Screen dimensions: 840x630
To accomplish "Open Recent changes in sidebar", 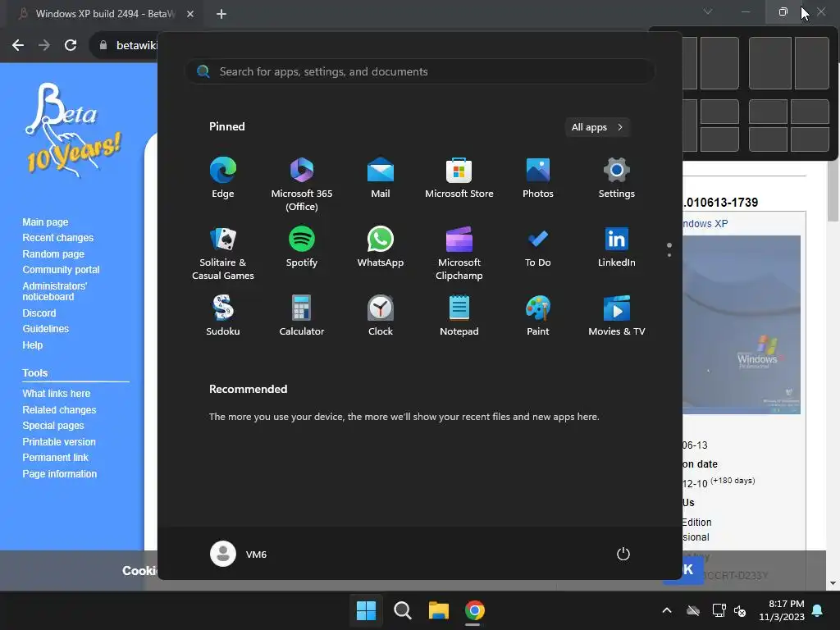I will point(58,237).
